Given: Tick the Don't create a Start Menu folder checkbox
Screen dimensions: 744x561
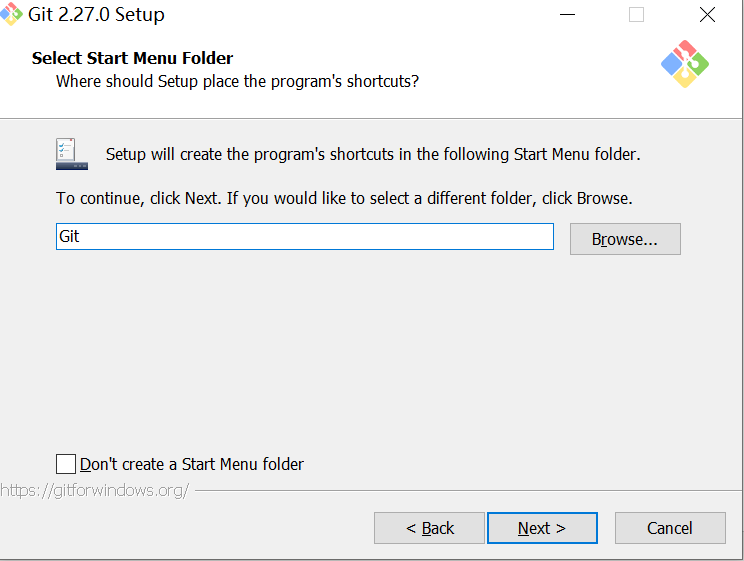Looking at the screenshot, I should point(66,464).
